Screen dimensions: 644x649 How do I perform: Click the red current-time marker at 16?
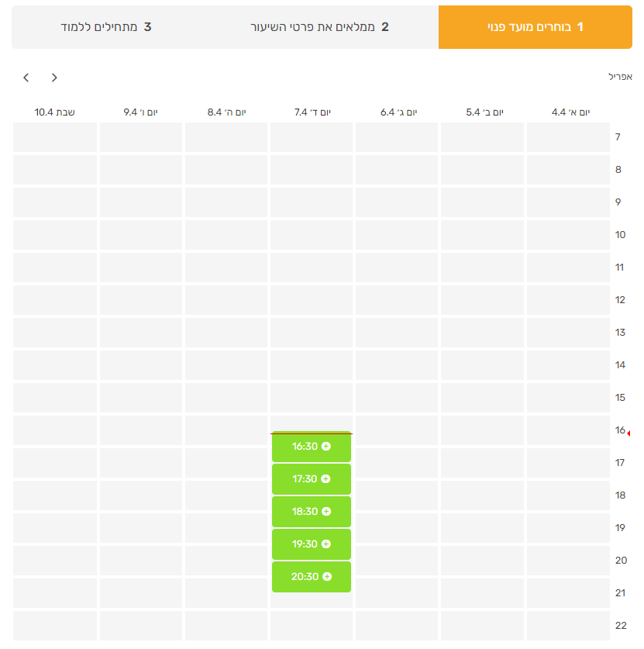(629, 433)
